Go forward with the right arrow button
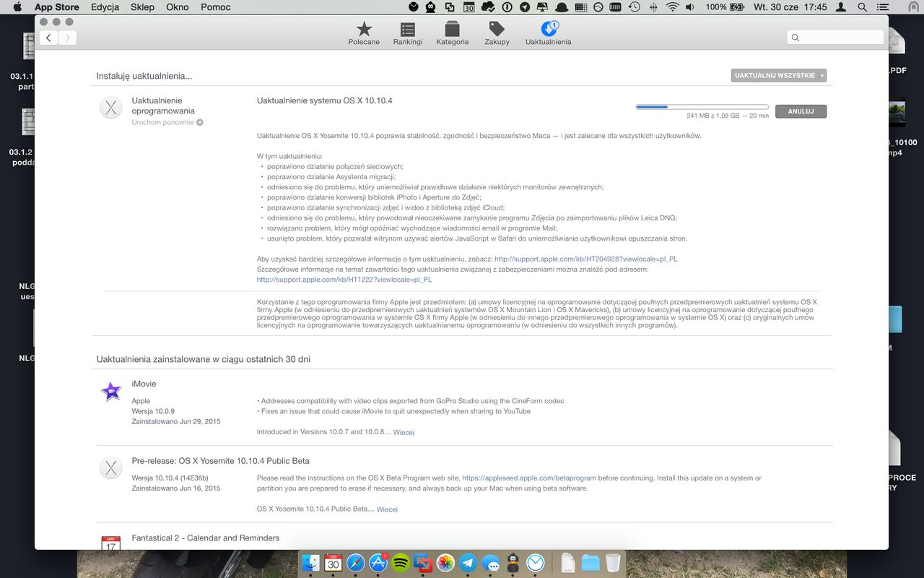Screen dimensions: 924x578 click(x=67, y=38)
